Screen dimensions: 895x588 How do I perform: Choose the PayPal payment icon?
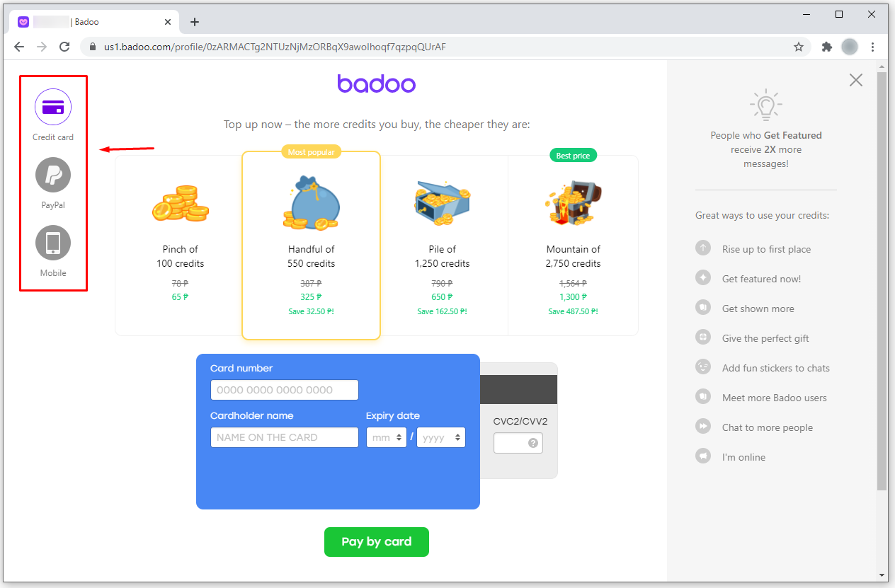coord(53,175)
